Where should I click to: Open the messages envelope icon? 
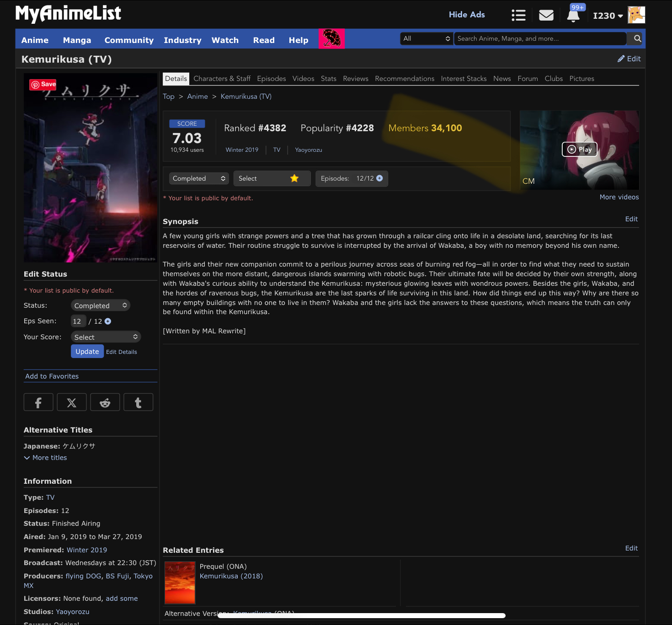pos(546,15)
